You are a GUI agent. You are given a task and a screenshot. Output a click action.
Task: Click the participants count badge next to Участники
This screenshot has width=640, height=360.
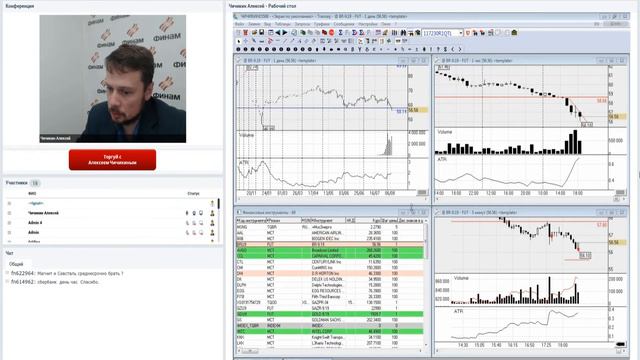[35, 183]
